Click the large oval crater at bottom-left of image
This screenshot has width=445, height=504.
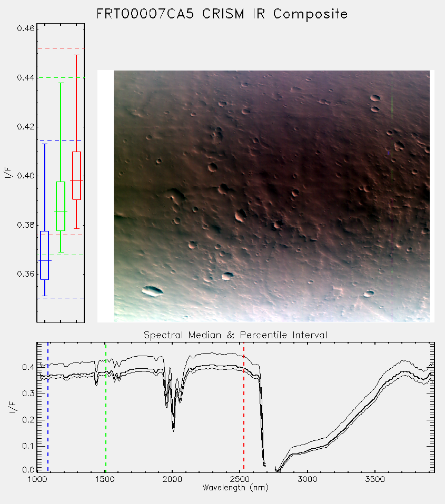coord(153,291)
